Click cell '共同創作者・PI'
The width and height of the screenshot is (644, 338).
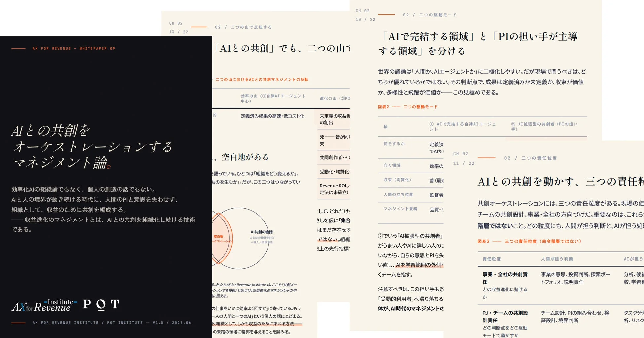(x=334, y=157)
